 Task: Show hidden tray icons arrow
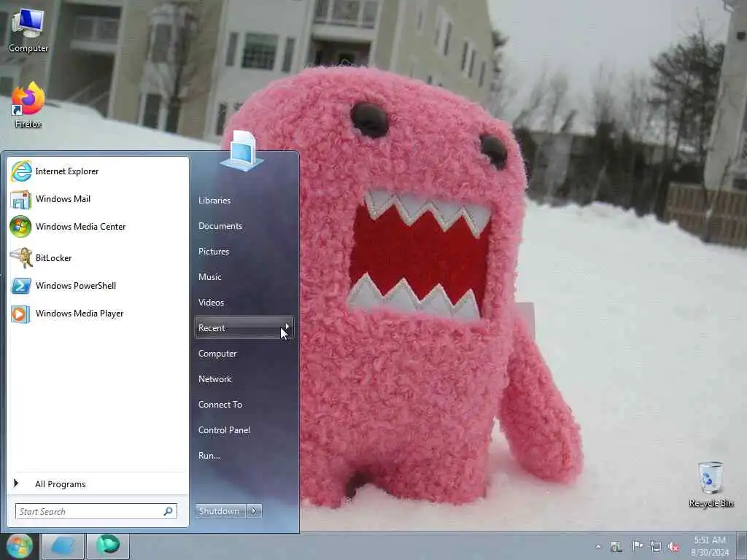tap(598, 547)
